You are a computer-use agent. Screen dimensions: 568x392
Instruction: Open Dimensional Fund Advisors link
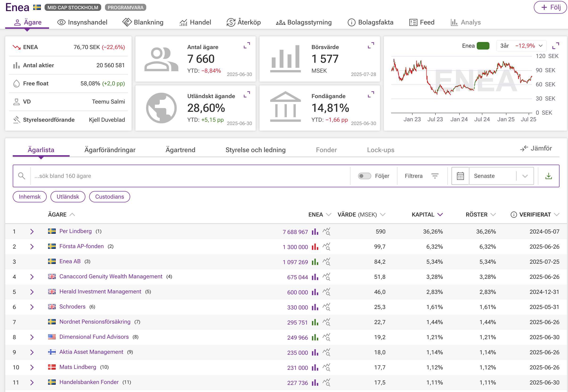tap(94, 337)
